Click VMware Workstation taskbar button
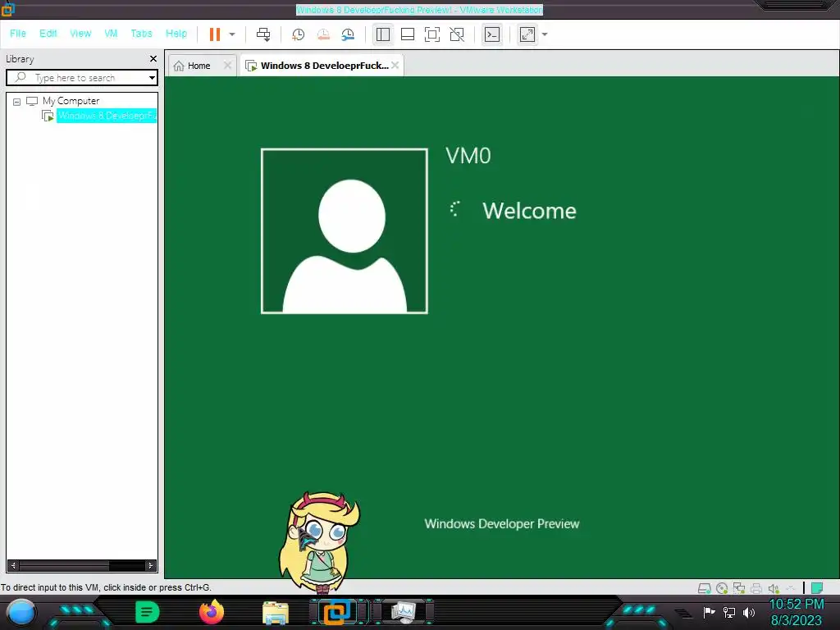 pyautogui.click(x=337, y=612)
